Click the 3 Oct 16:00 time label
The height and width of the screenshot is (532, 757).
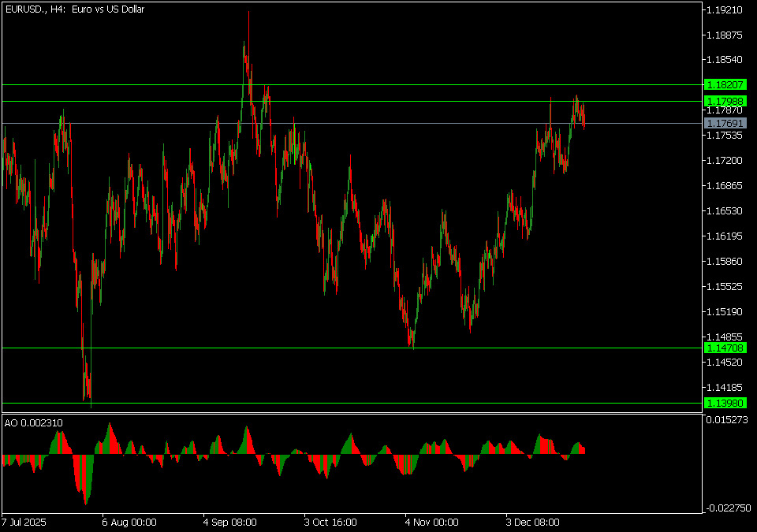330,522
